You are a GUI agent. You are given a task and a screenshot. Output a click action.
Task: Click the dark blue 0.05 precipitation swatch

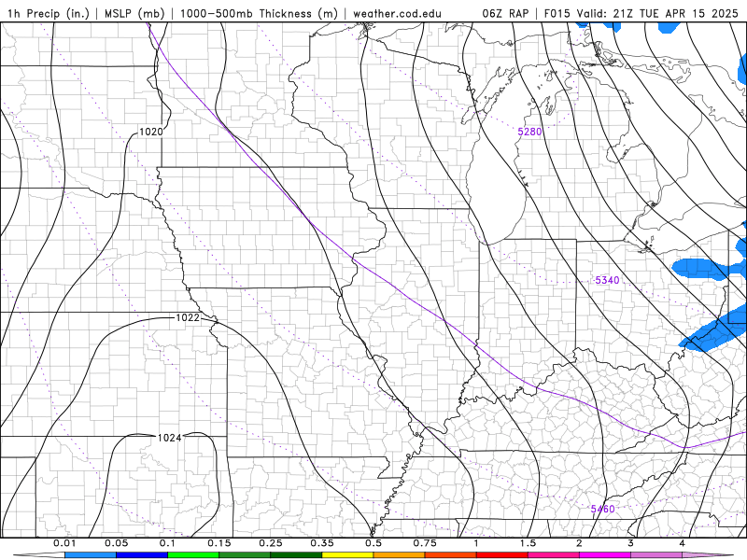[142, 555]
